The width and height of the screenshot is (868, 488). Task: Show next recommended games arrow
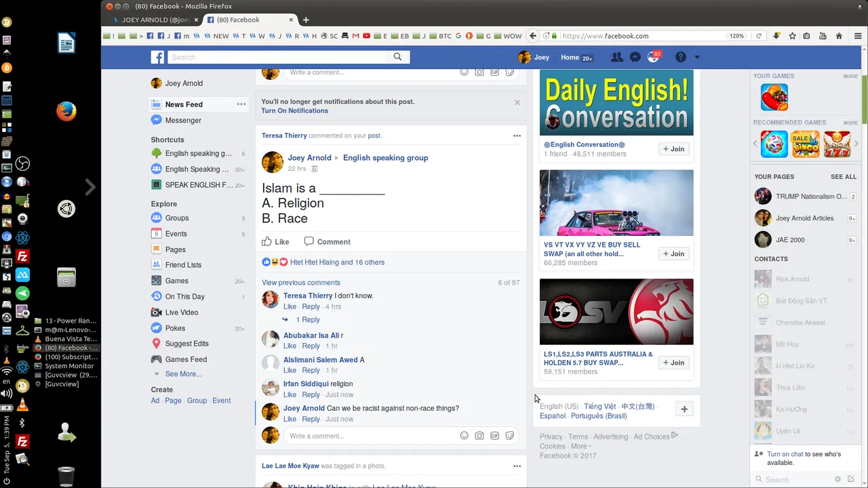point(856,144)
